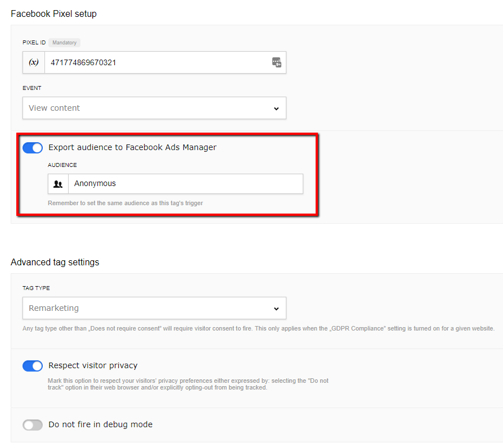Turn off the Respect visitor privacy switch

33,366
